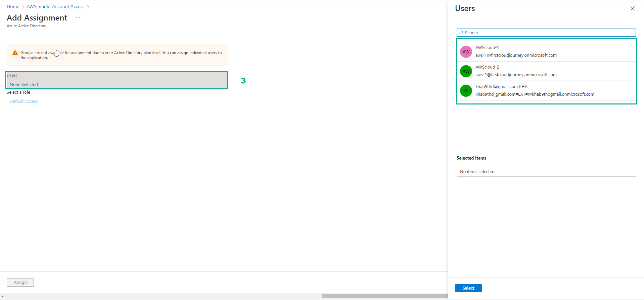Select user AWScloud-2
644x300 pixels.
[547, 71]
